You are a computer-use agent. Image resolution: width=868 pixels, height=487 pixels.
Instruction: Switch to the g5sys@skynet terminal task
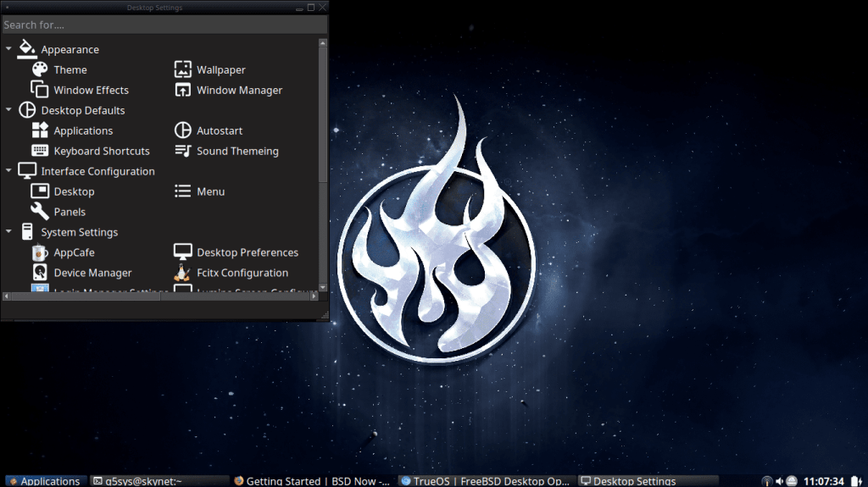coord(159,481)
